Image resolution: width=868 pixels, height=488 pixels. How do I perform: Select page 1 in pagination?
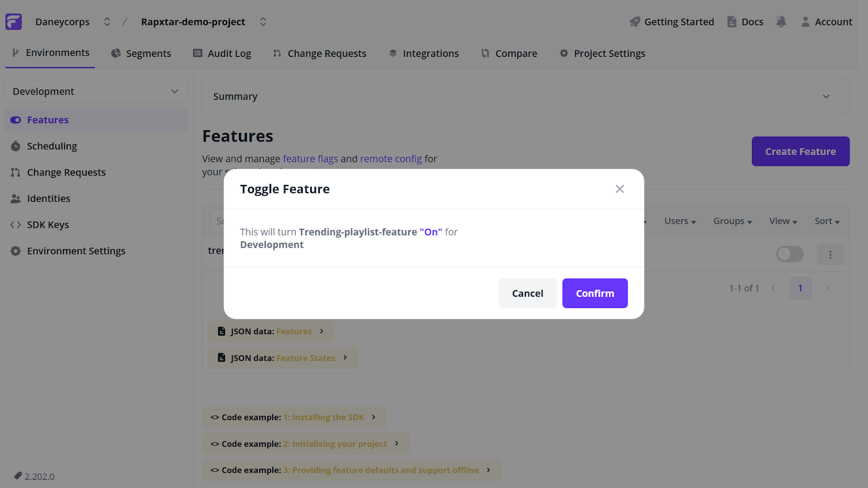click(800, 288)
